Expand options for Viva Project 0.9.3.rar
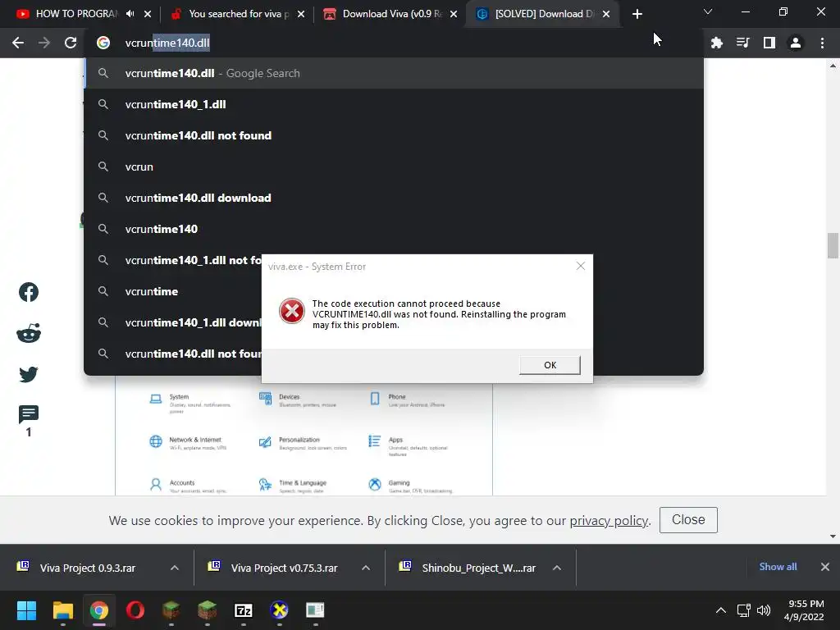Screen dimensions: 840x630 point(175,568)
